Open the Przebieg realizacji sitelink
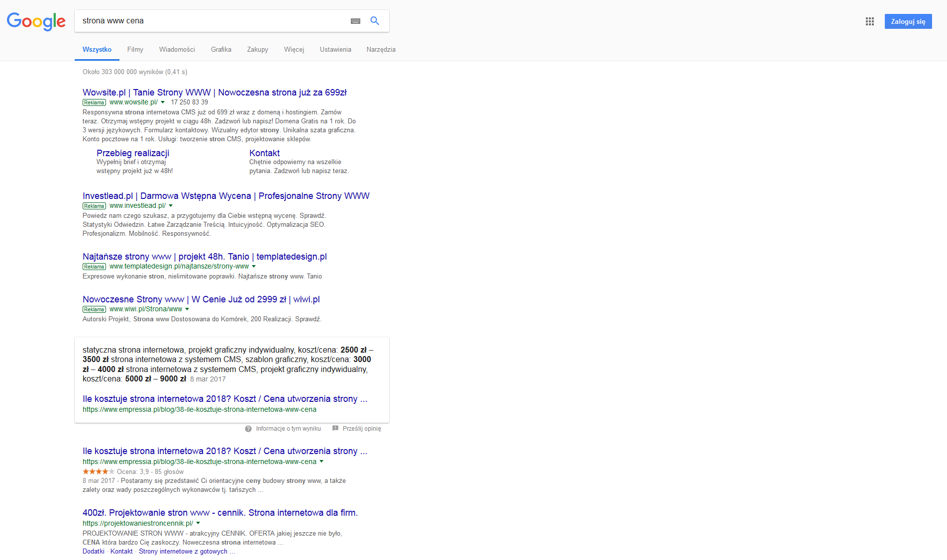The height and width of the screenshot is (560, 947). pos(133,153)
